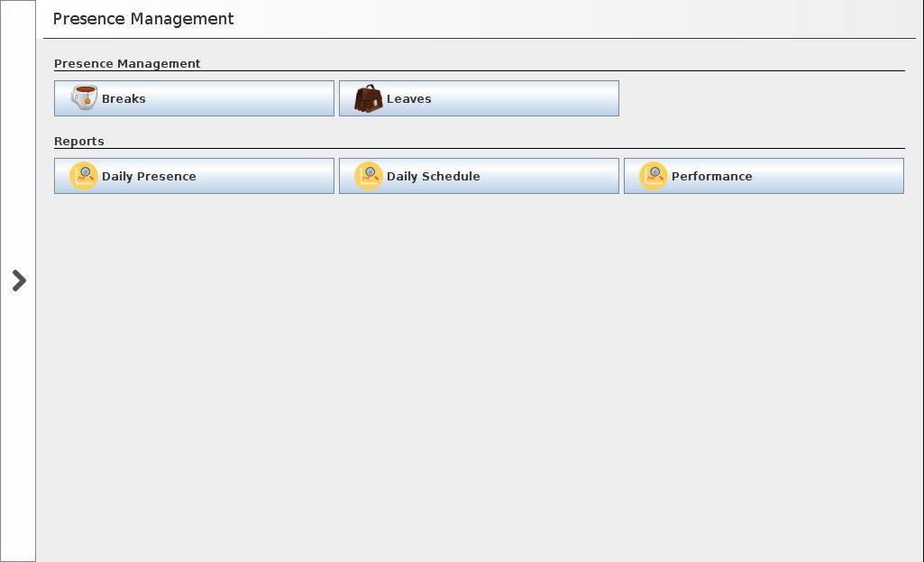Screen dimensions: 924x562
Task: Expand the sidebar with the chevron arrow
Action: click(x=19, y=281)
